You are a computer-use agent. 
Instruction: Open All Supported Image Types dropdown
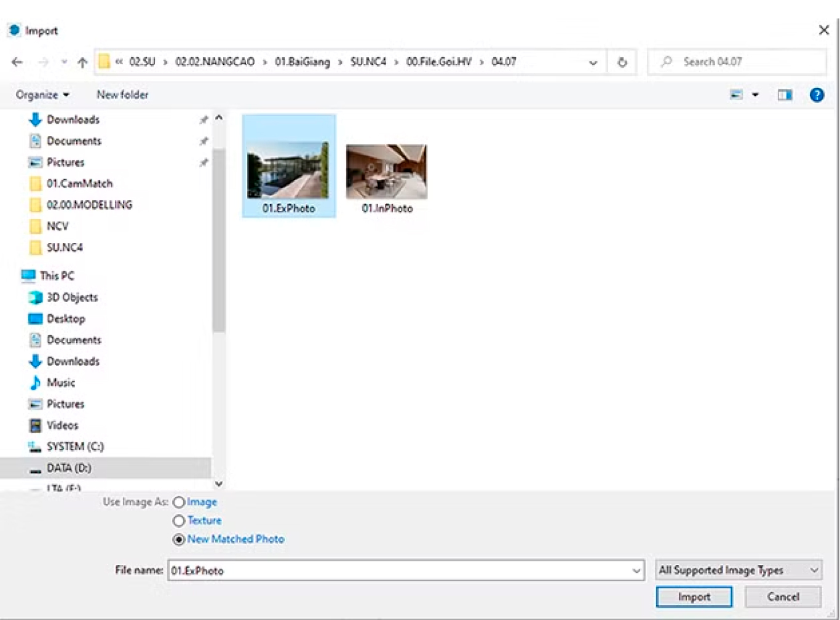739,570
